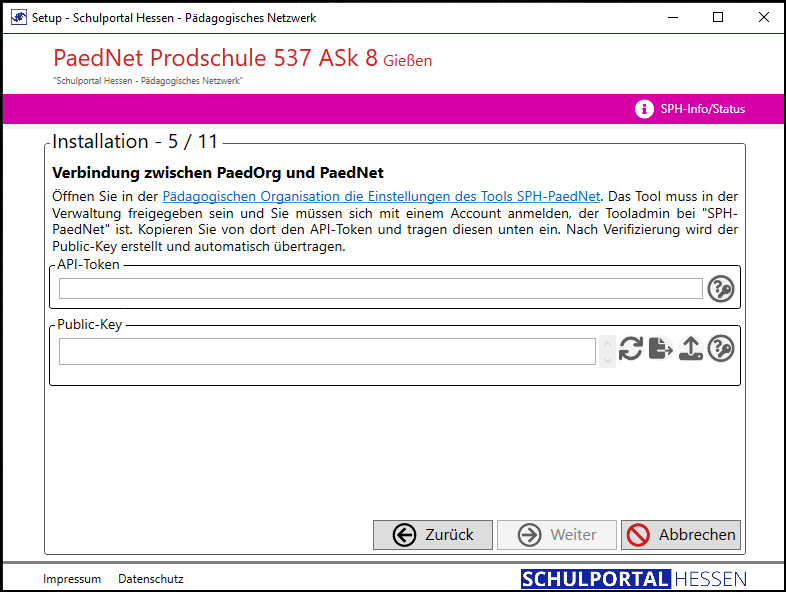This screenshot has height=592, width=786.
Task: Click the Public-Key field down arrow
Action: pos(607,360)
